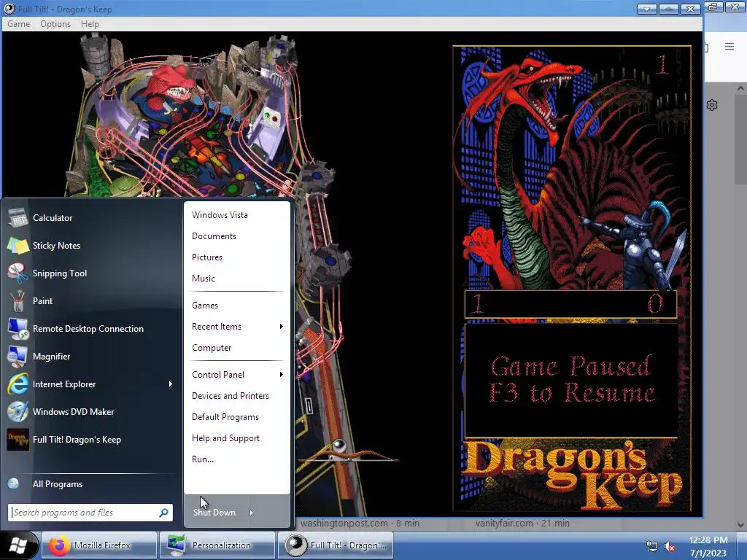Start the Magnifier program
This screenshot has width=747, height=560.
52,356
